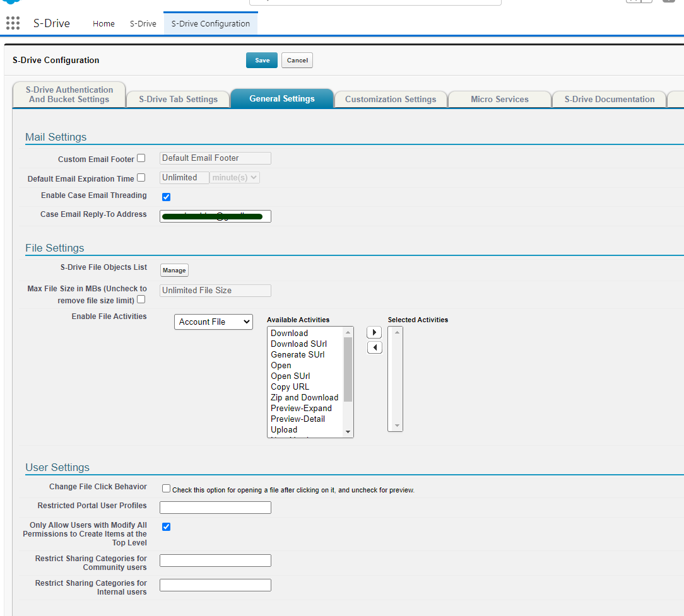Switch to Customization Settings tab
Image resolution: width=684 pixels, height=616 pixels.
tap(391, 99)
